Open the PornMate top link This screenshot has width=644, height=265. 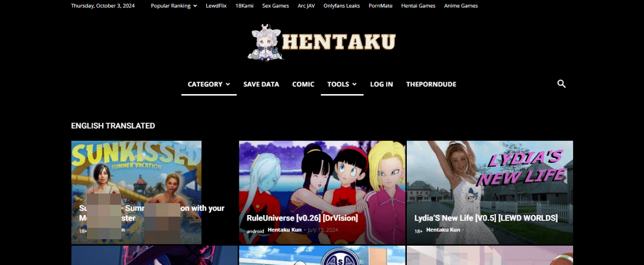pyautogui.click(x=380, y=6)
